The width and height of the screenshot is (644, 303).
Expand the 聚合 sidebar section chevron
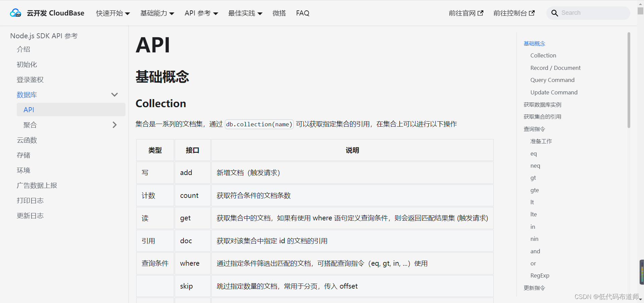pyautogui.click(x=114, y=125)
